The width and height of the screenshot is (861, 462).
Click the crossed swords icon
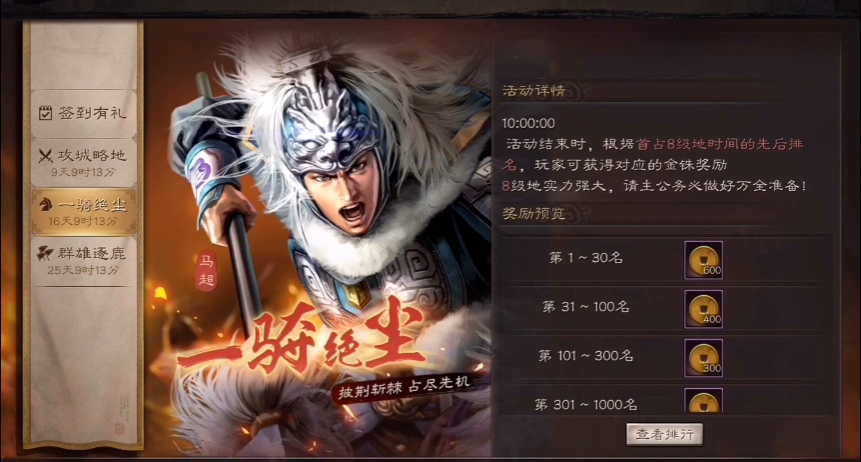[x=46, y=156]
